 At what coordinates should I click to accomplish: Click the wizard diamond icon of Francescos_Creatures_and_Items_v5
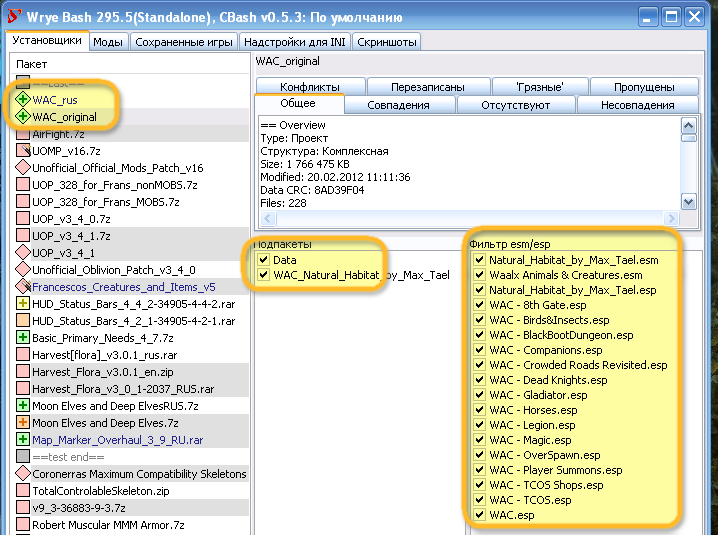pos(23,286)
